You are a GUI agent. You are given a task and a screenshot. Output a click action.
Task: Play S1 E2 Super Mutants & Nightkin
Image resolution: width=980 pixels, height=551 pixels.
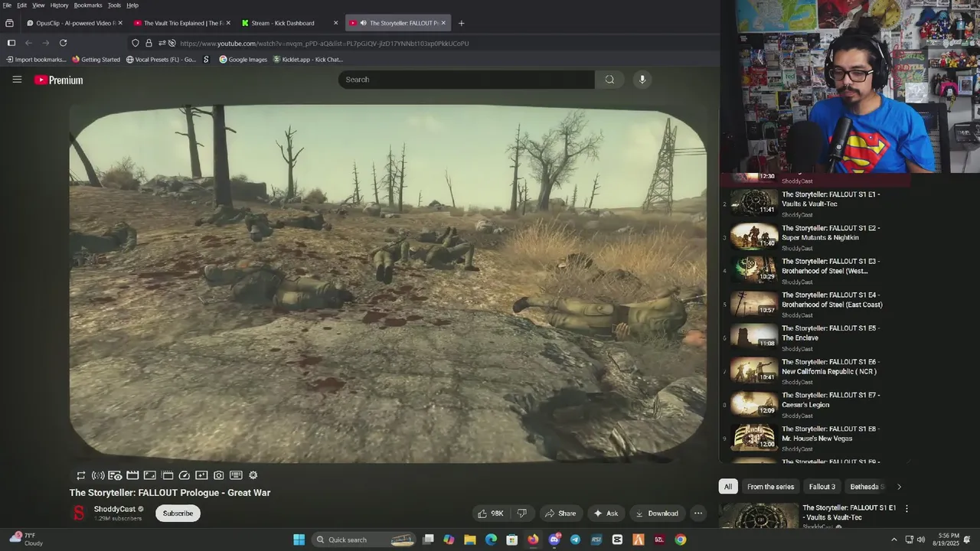[815, 237]
